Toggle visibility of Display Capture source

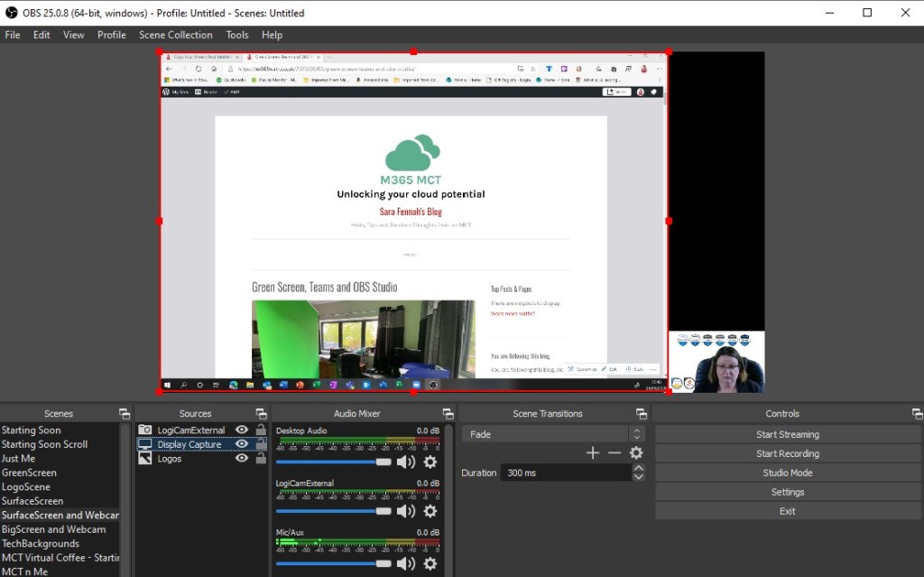[x=241, y=444]
